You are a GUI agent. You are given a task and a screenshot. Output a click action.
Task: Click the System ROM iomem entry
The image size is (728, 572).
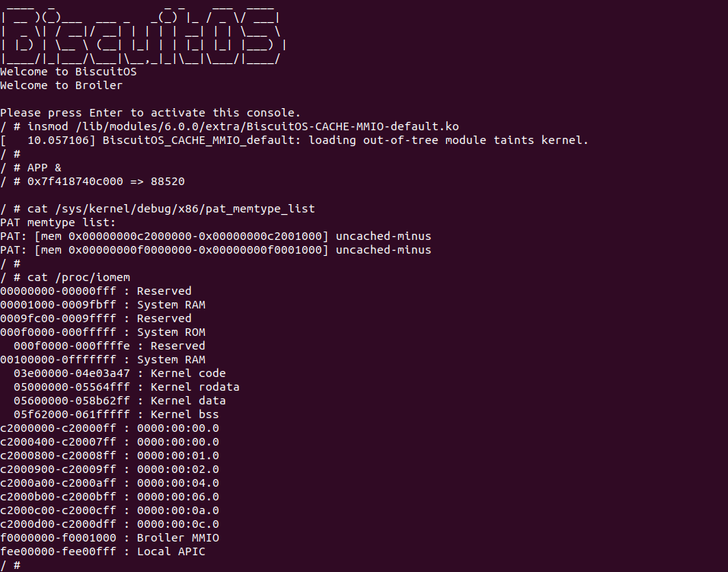coord(102,332)
